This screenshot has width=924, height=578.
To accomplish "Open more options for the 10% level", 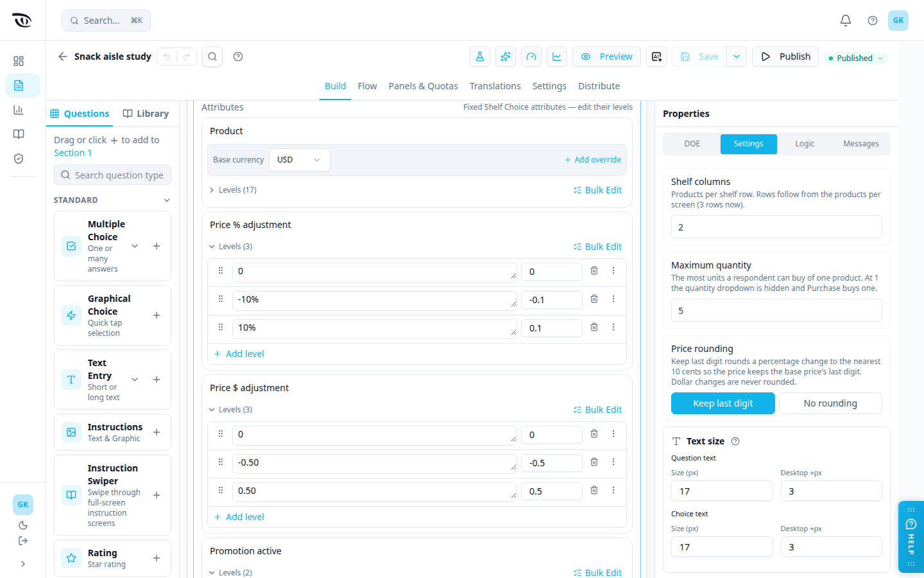I will 613,328.
